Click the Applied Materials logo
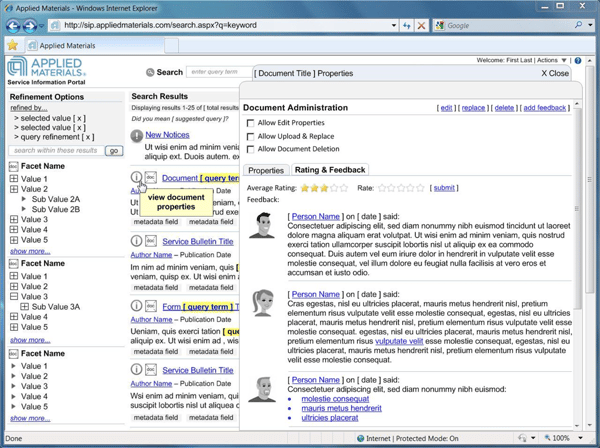The width and height of the screenshot is (600, 448). tap(46, 67)
